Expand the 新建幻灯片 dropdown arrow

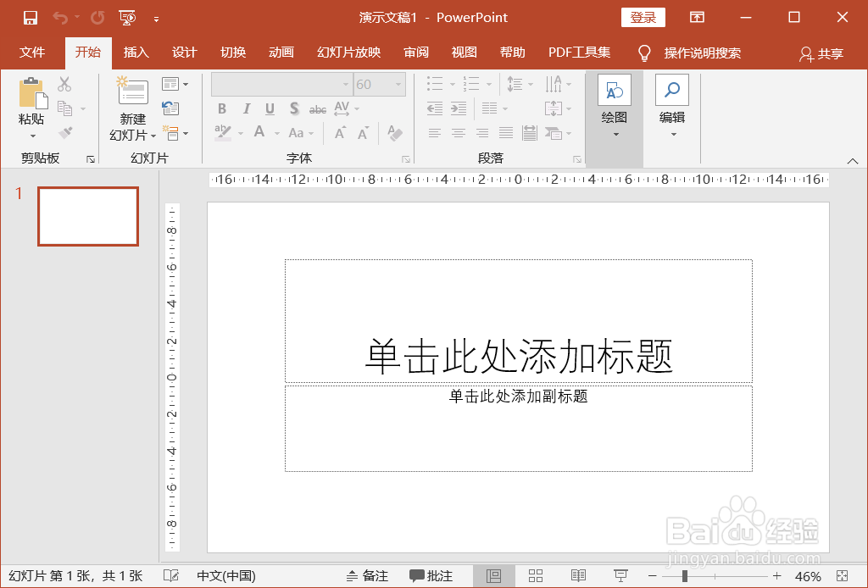coord(153,136)
